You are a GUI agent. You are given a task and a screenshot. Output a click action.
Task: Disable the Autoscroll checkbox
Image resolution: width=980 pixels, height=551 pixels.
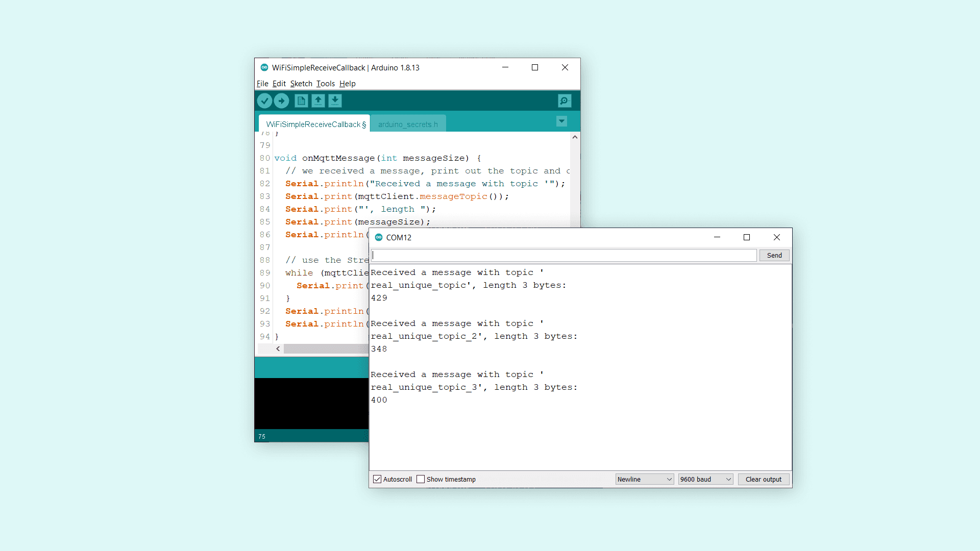377,479
